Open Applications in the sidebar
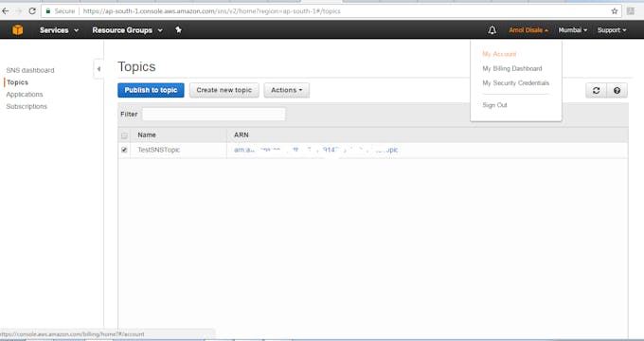This screenshot has width=644, height=341. coord(25,94)
